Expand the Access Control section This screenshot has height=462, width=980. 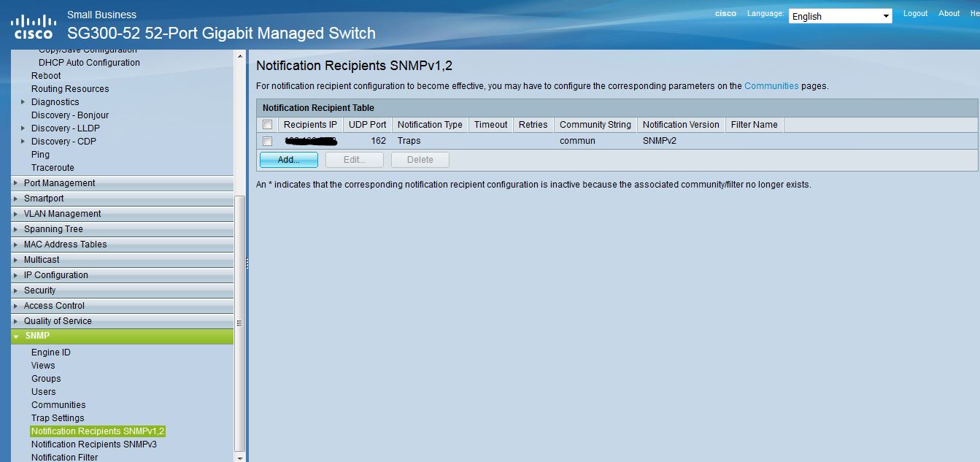pyautogui.click(x=122, y=306)
